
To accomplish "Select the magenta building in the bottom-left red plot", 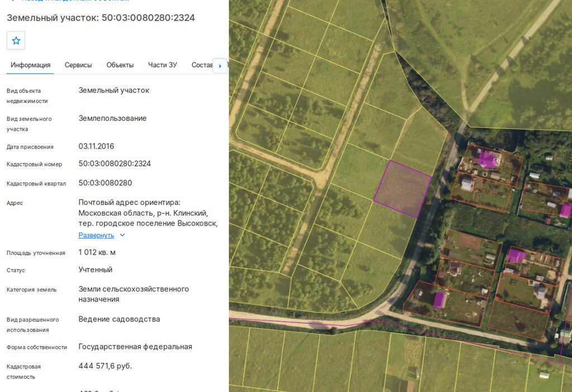I will click(x=439, y=300).
